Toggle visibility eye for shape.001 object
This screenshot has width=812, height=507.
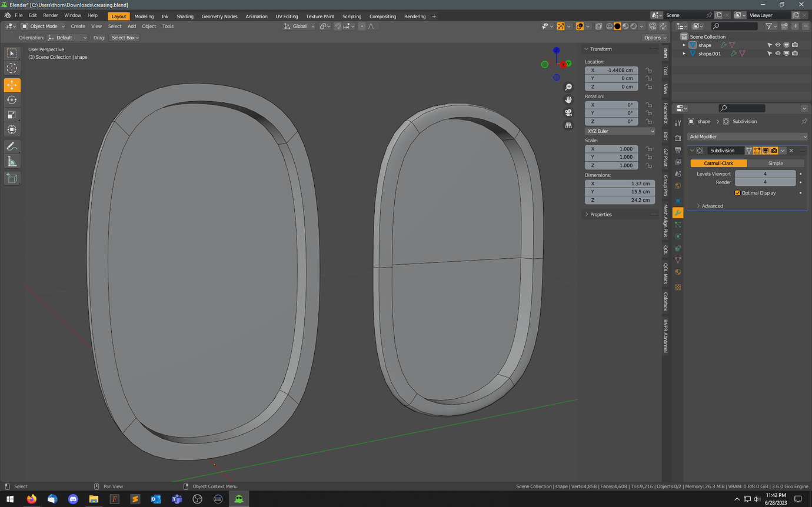pyautogui.click(x=778, y=54)
